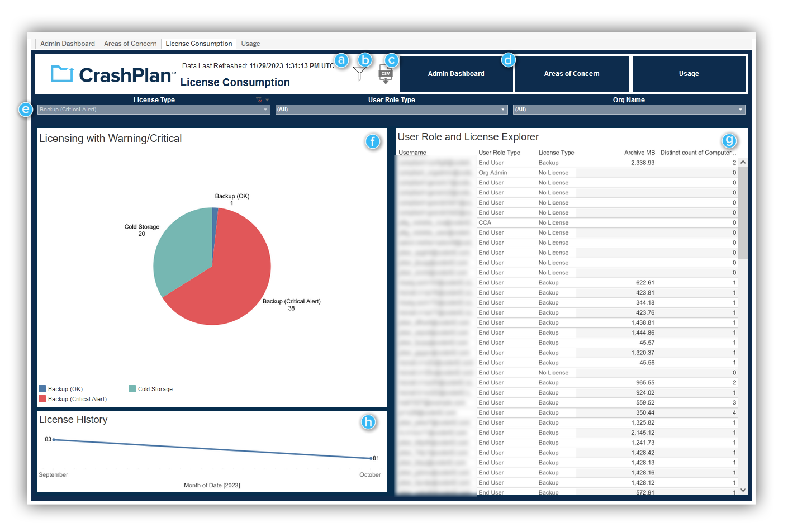This screenshot has height=532, width=788.
Task: Click the CSV export icon
Action: pyautogui.click(x=386, y=73)
